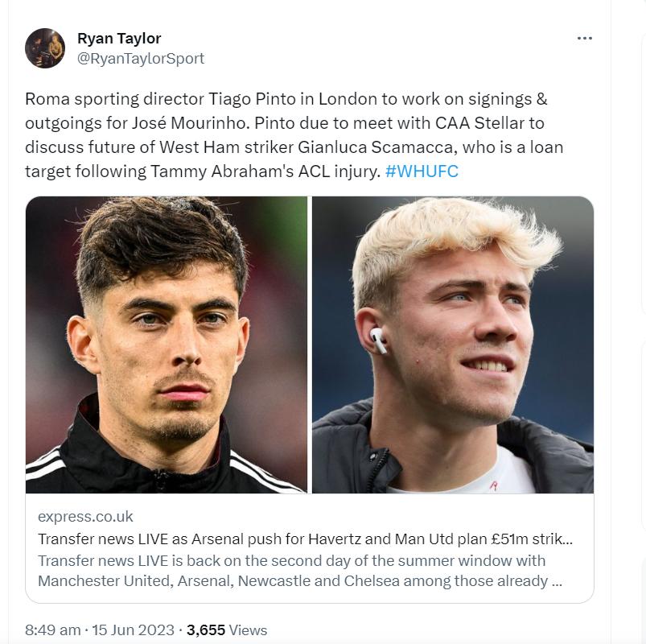Image resolution: width=646 pixels, height=644 pixels.
Task: Open Ryan Taylor's profile avatar
Action: 45,48
